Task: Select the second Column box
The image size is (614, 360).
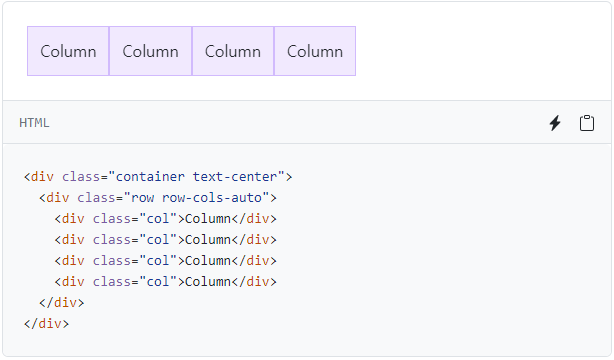Action: tap(150, 51)
